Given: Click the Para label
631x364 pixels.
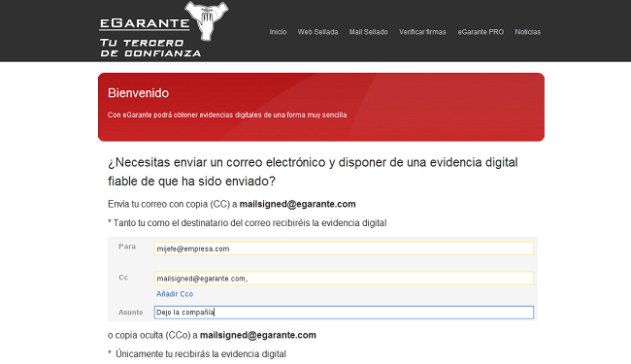Looking at the screenshot, I should tap(127, 247).
